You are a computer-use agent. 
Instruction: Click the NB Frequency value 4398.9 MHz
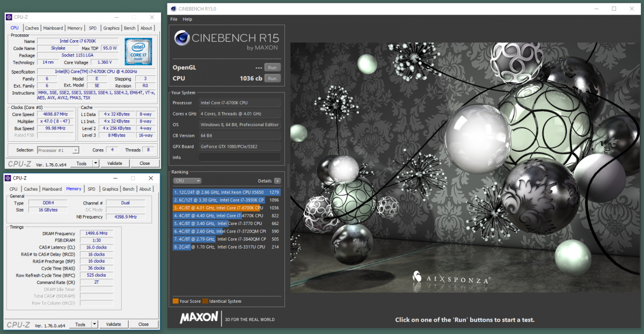click(x=125, y=217)
